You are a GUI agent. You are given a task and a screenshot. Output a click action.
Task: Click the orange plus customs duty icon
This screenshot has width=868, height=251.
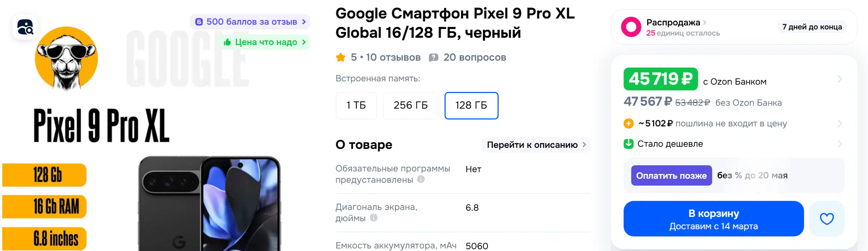pyautogui.click(x=628, y=124)
